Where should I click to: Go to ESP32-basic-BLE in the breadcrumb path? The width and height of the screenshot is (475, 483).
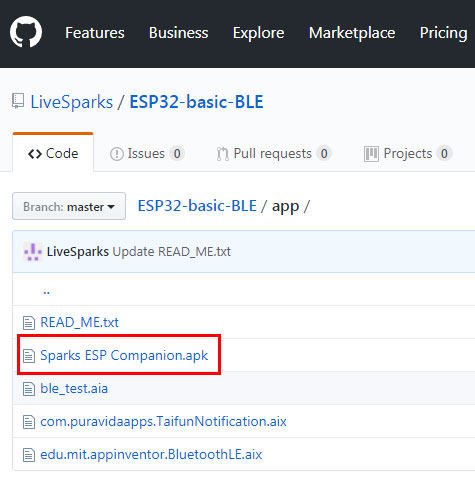point(197,206)
